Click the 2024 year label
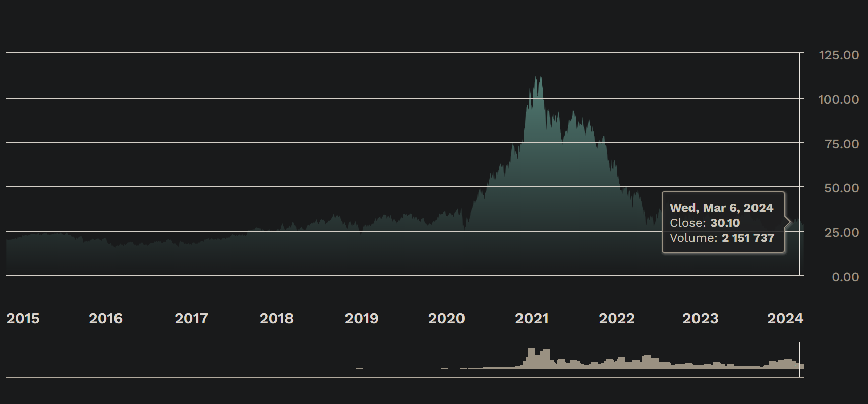The width and height of the screenshot is (868, 404). [785, 318]
